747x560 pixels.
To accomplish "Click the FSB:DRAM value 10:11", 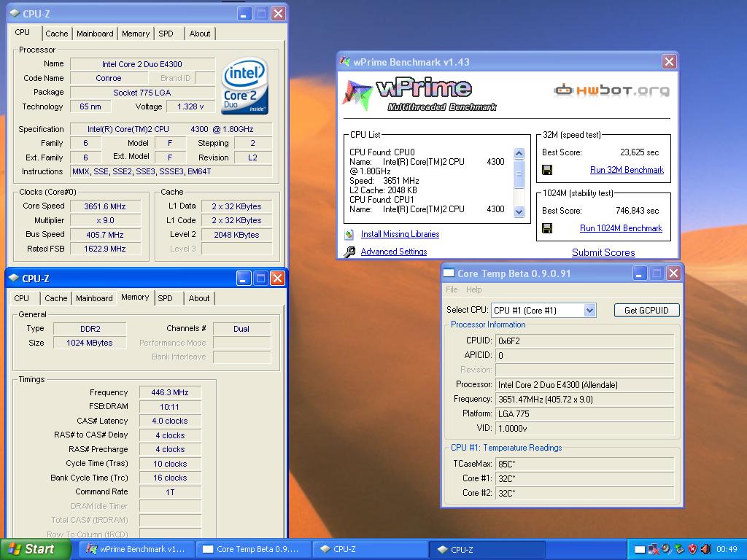I will (x=170, y=407).
